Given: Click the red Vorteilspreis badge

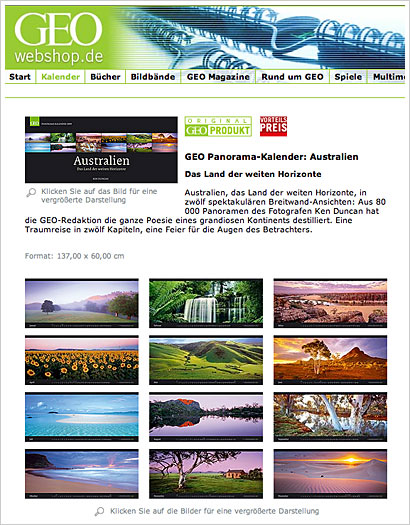Looking at the screenshot, I should coord(273,126).
